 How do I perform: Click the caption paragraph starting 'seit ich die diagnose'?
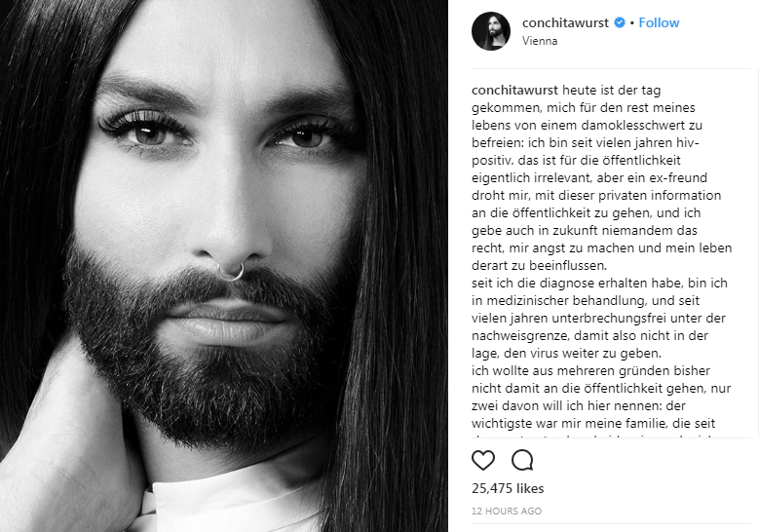599,318
